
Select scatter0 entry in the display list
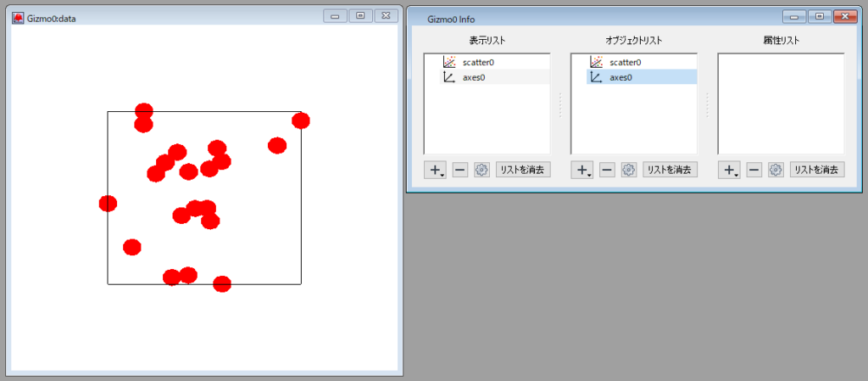pos(478,62)
